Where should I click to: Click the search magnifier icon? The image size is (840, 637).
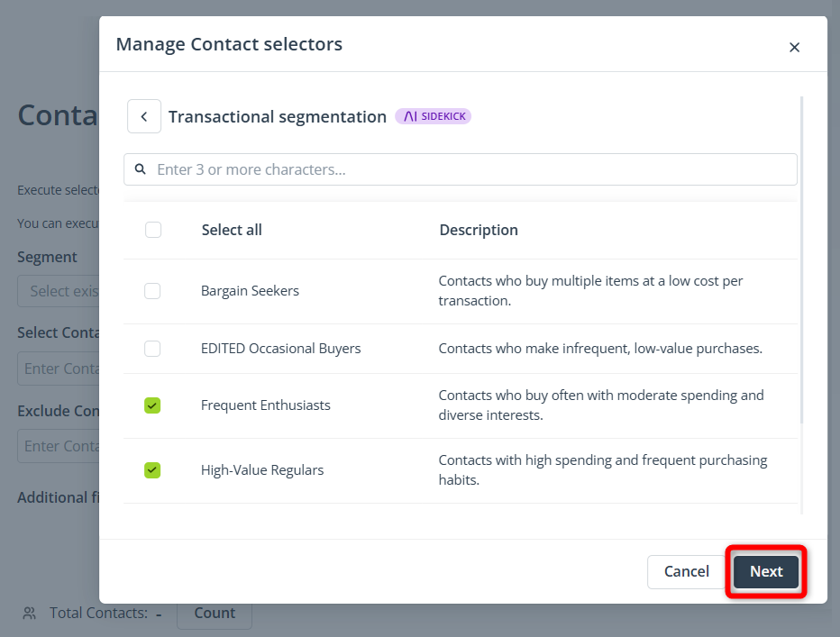pyautogui.click(x=141, y=169)
